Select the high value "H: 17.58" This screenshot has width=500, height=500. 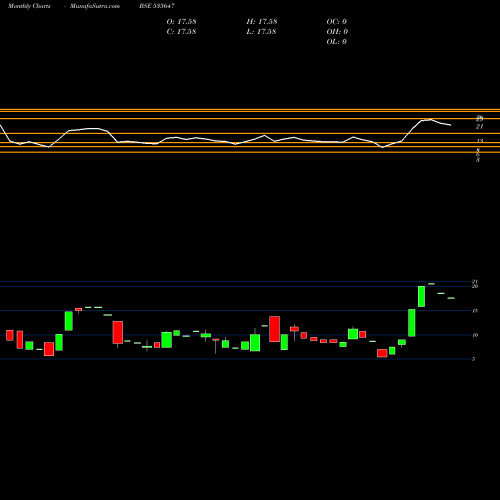click(262, 22)
